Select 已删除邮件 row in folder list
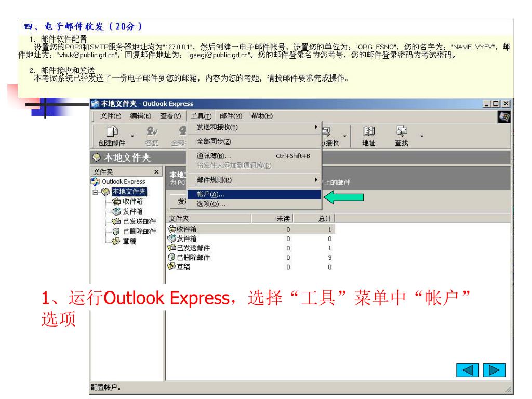The width and height of the screenshot is (532, 399). [x=251, y=258]
